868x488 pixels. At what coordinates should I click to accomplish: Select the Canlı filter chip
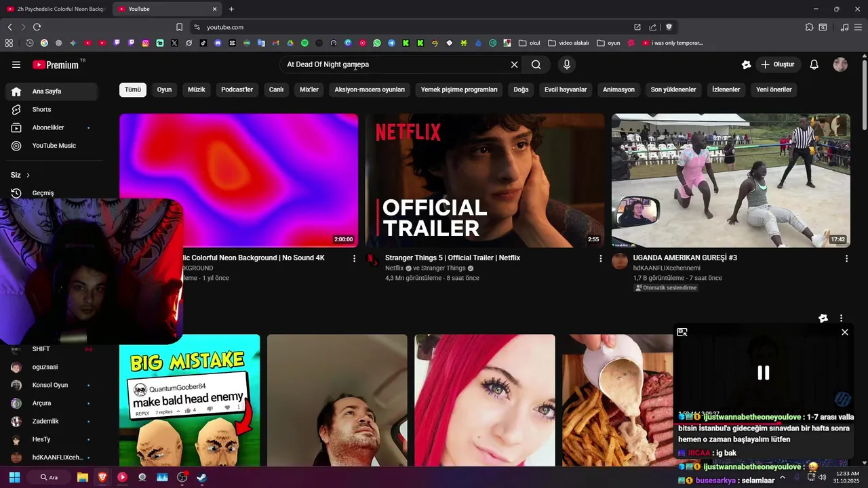(276, 89)
